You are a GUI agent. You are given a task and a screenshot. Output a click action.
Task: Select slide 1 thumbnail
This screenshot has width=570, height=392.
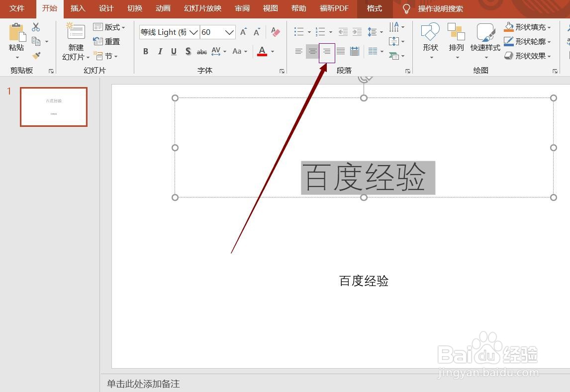pyautogui.click(x=54, y=107)
